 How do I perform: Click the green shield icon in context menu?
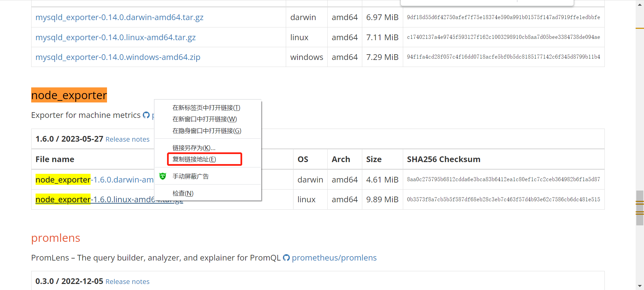tap(163, 176)
